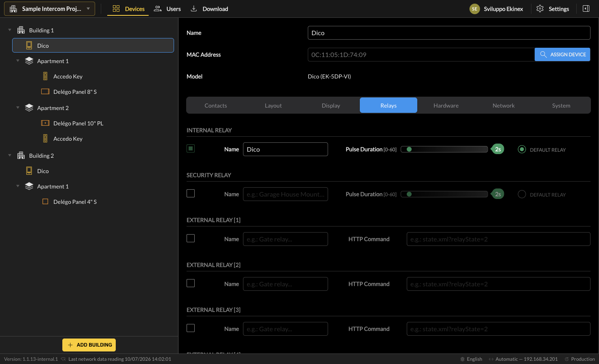Click the project building icon in the top bar

click(13, 9)
